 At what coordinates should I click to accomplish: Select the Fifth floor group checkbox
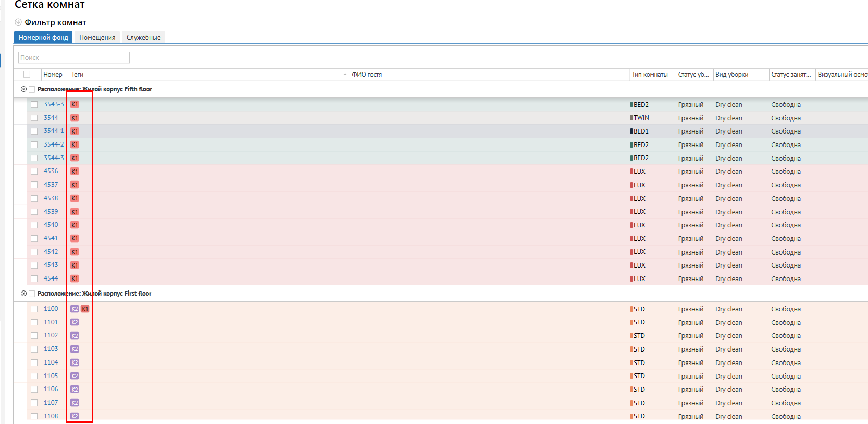click(x=32, y=89)
